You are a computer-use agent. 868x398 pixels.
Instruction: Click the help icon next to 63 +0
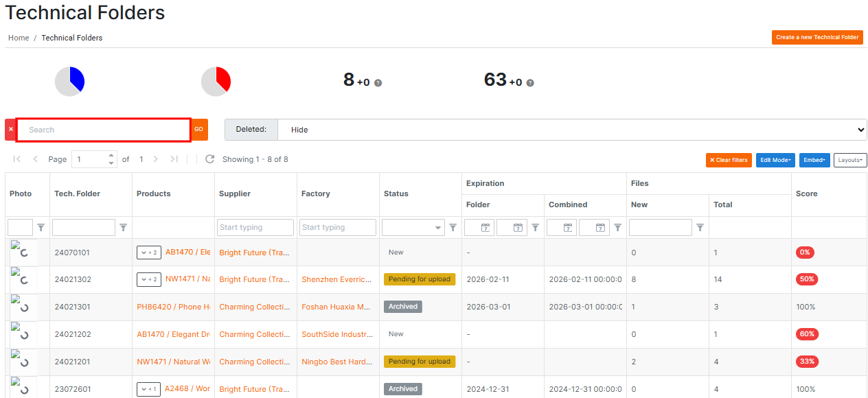pos(530,83)
